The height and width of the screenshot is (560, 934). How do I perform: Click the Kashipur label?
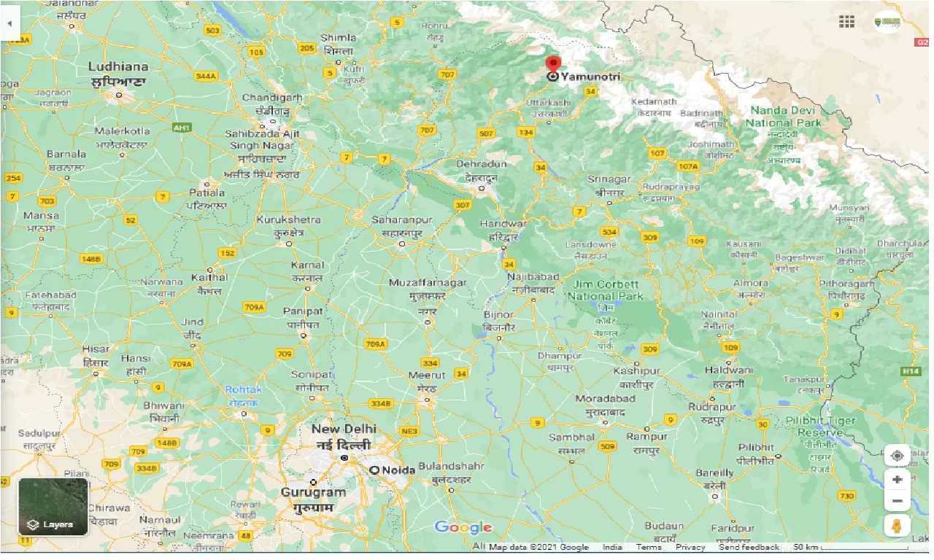click(x=636, y=377)
